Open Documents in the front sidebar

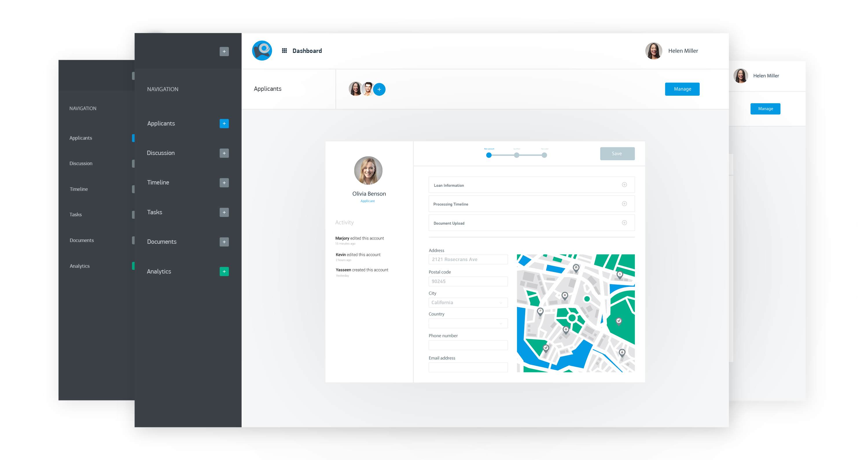(x=162, y=242)
